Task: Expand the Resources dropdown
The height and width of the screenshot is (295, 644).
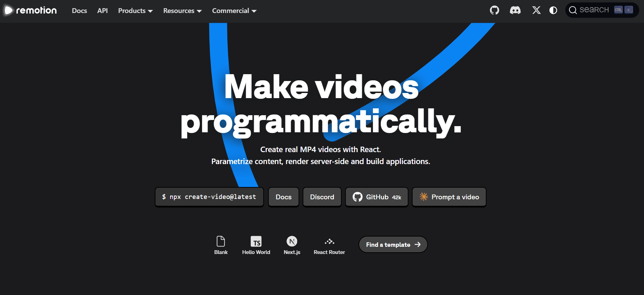Action: pos(182,11)
